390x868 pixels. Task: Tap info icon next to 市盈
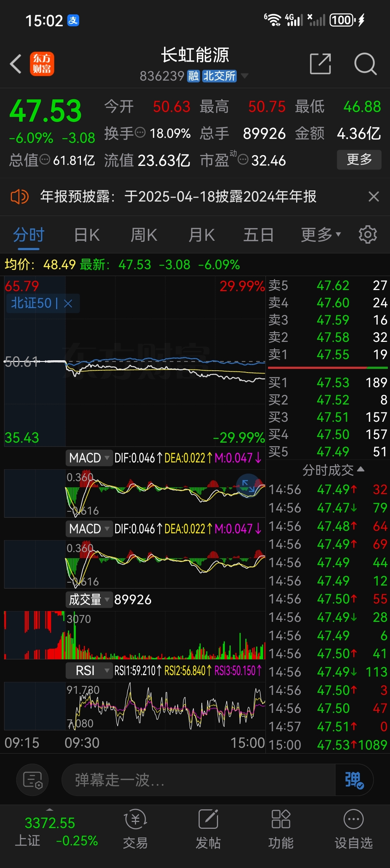point(243,159)
